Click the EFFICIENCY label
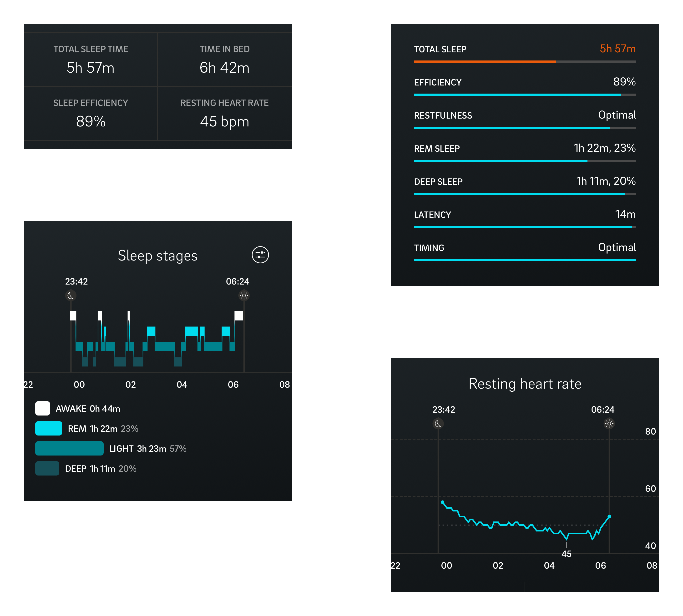Screen dimensions: 683x616 [x=437, y=83]
